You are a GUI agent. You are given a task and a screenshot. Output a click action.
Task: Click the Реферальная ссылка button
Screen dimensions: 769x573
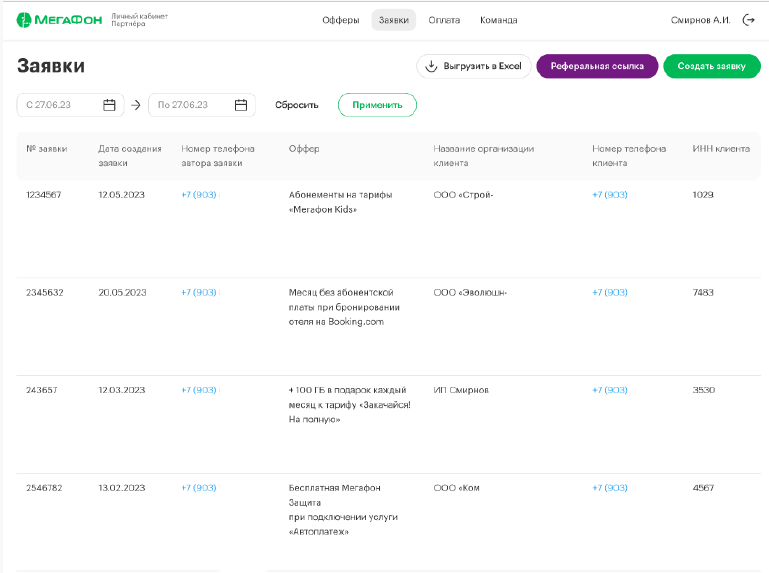coord(597,67)
